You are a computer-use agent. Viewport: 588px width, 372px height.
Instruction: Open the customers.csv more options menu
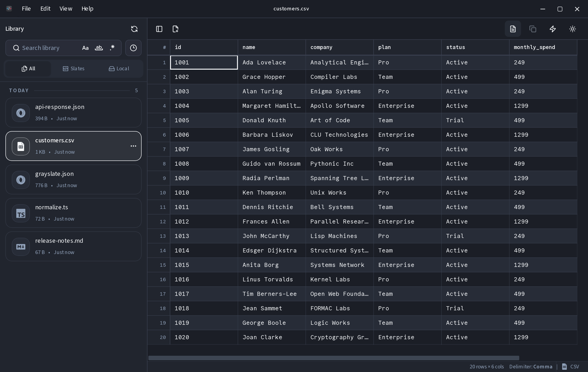133,146
